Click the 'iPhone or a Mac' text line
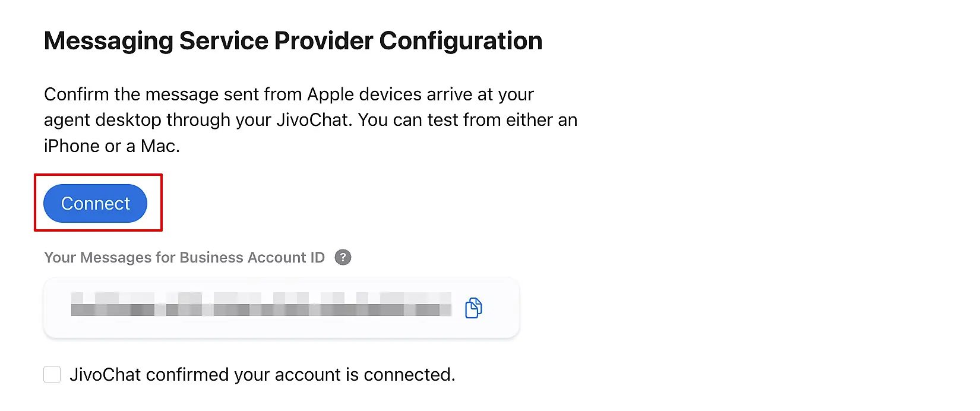Screen dimensions: 980x411 pos(112,146)
